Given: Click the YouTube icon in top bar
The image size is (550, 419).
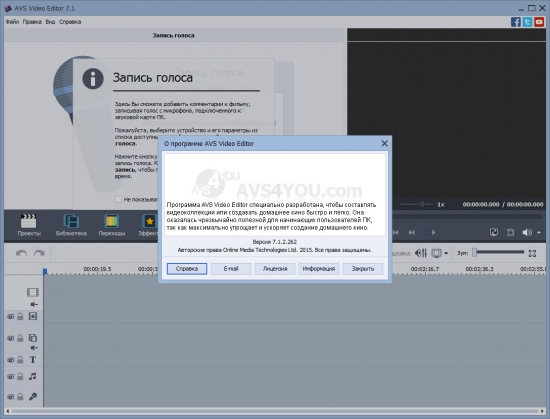Looking at the screenshot, I should [539, 22].
